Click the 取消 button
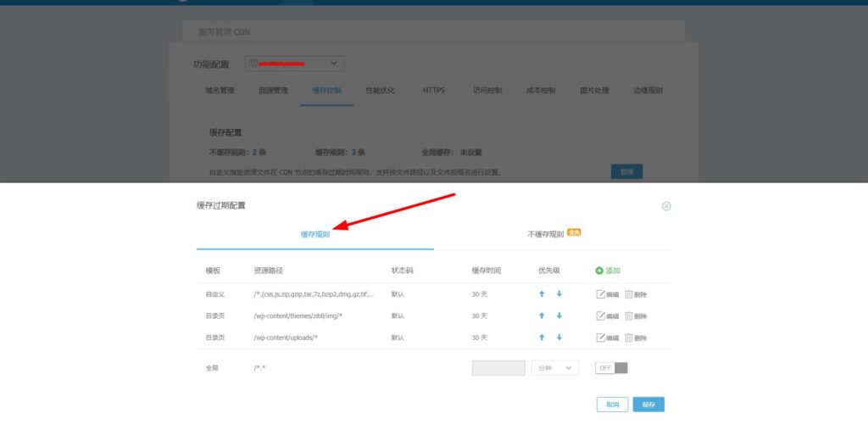 click(x=612, y=405)
